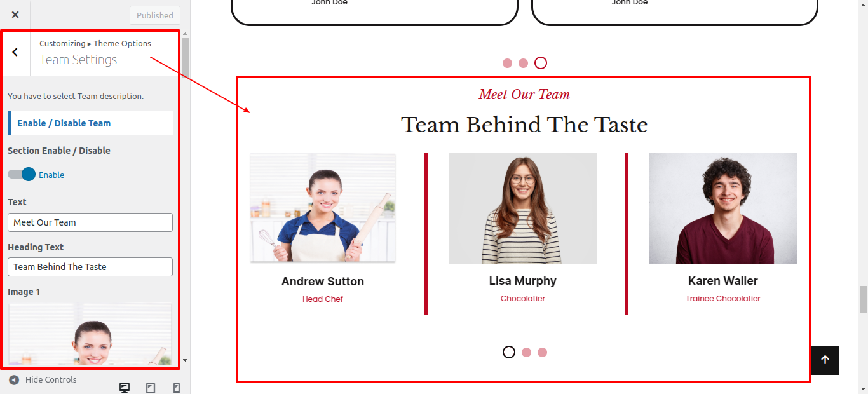Click the Image 1 thumbnail in sidebar

[90, 334]
